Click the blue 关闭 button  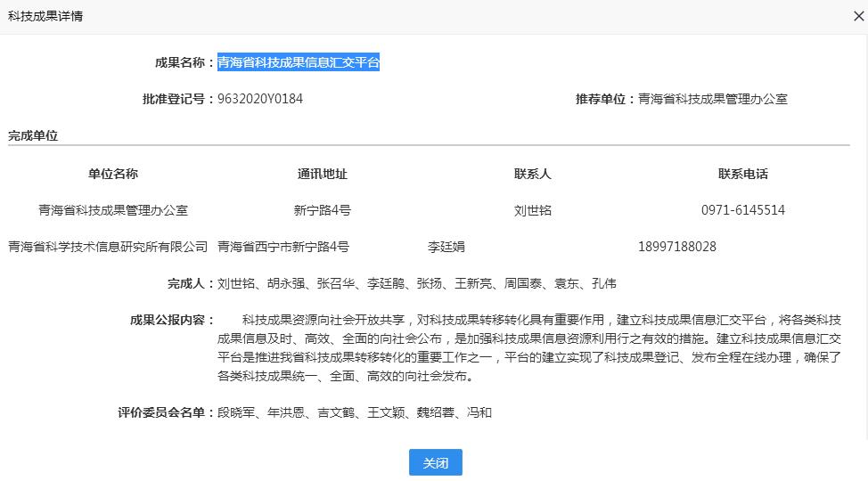click(x=435, y=463)
